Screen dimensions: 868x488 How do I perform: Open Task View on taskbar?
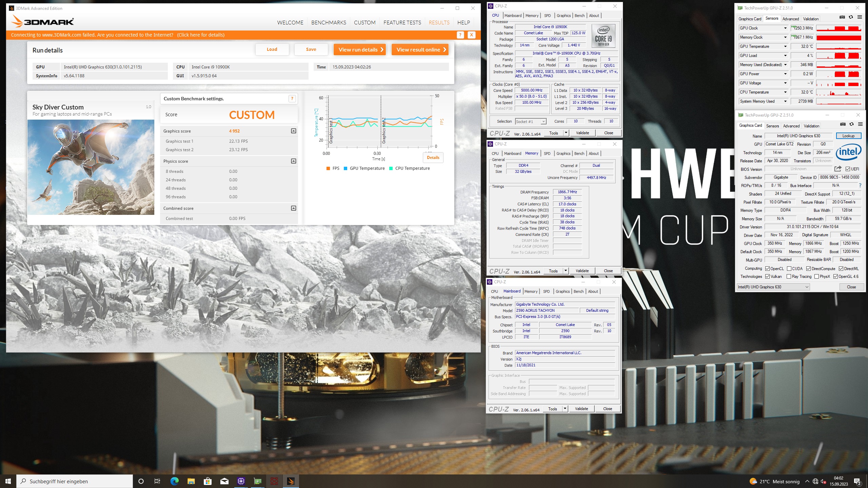[157, 481]
